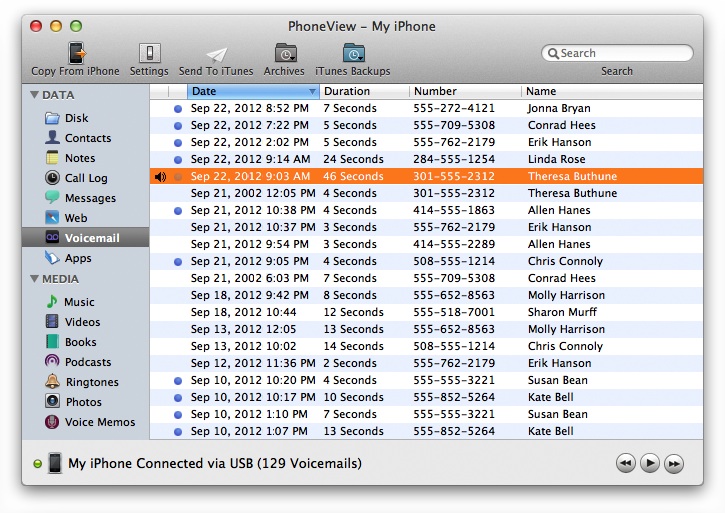Image resolution: width=725 pixels, height=513 pixels.
Task: Select Voice Memos in the sidebar
Action: pyautogui.click(x=99, y=422)
